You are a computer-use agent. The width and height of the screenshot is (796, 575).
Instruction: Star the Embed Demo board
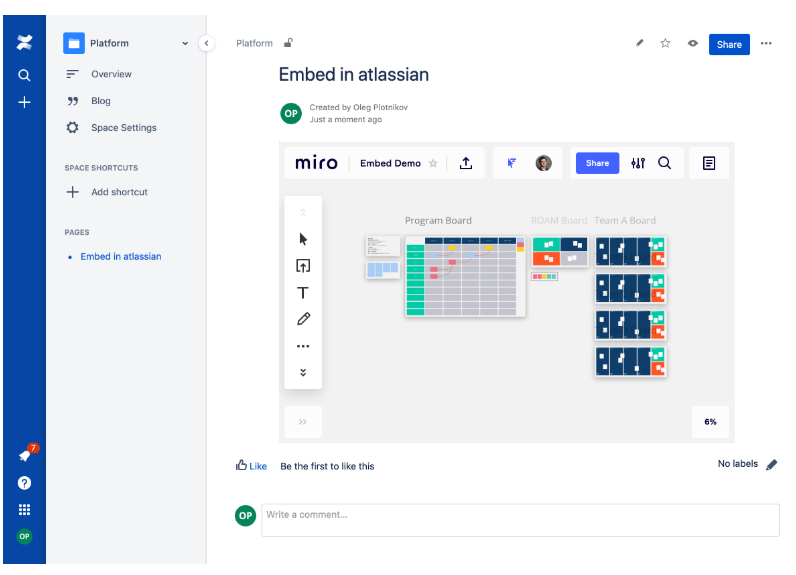[x=433, y=163]
